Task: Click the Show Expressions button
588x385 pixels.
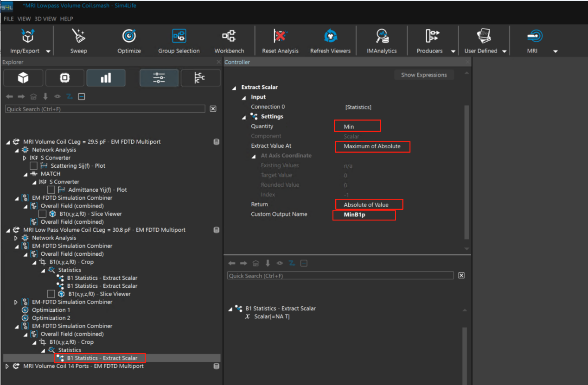Action: point(424,75)
